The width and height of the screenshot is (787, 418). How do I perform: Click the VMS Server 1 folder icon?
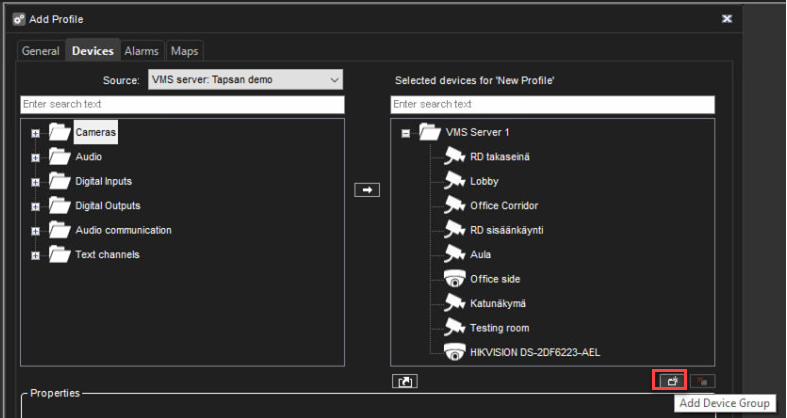click(430, 132)
